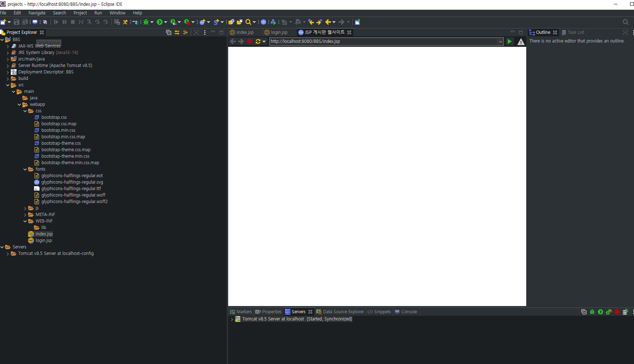The width and height of the screenshot is (634, 364).
Task: Open the Navigate menu
Action: tap(37, 13)
